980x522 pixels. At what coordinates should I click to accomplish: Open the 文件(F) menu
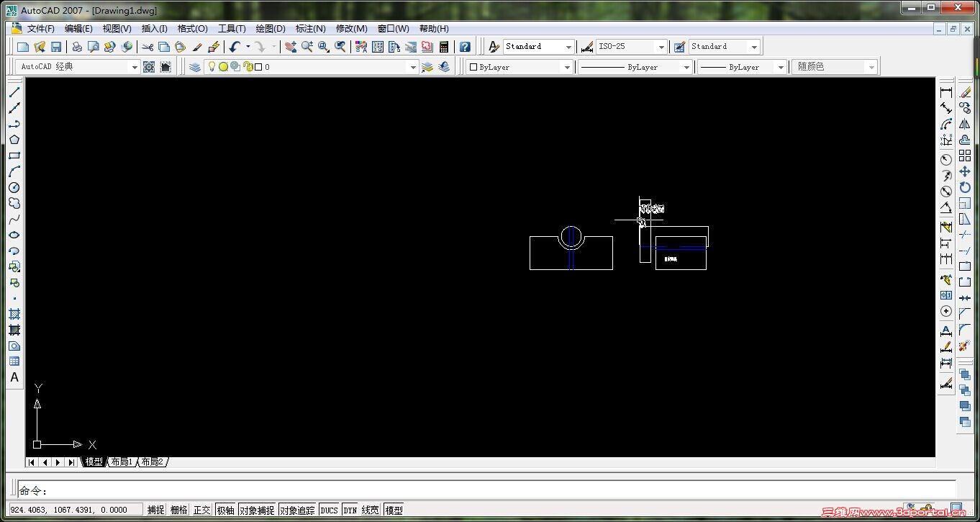click(41, 29)
